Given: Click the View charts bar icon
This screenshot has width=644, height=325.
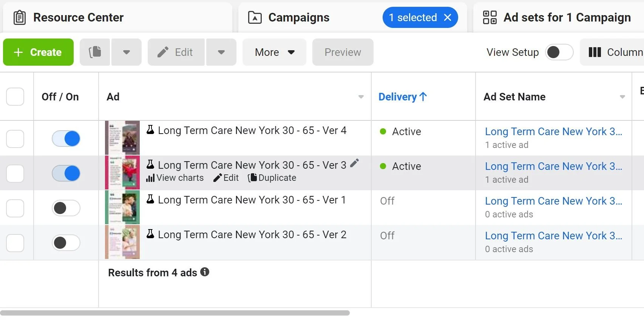Looking at the screenshot, I should tap(150, 178).
